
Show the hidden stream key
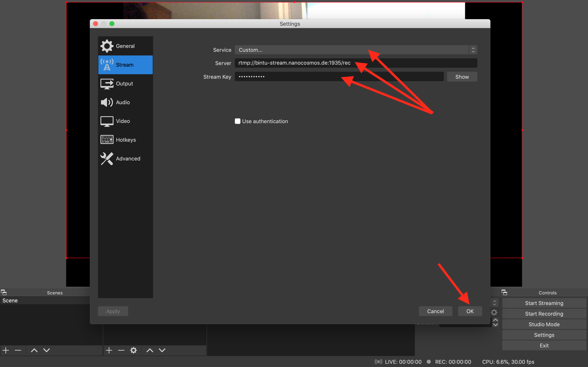461,76
